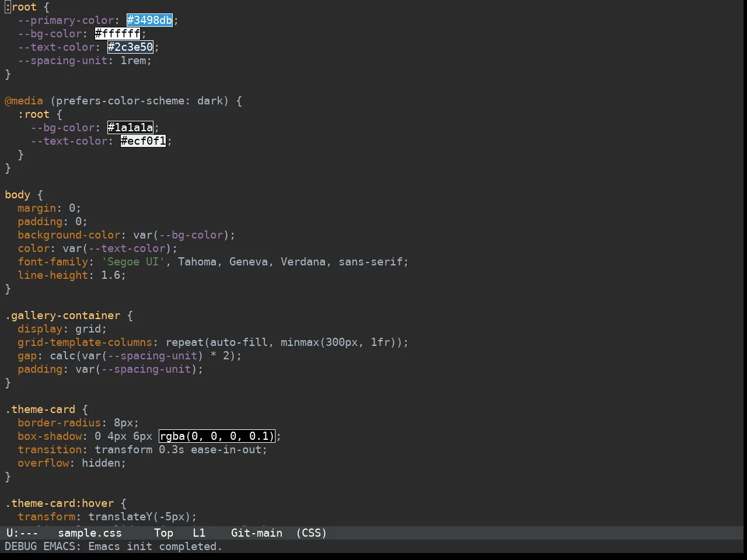The width and height of the screenshot is (747, 560).
Task: Click the line-height value 1.6
Action: pyautogui.click(x=110, y=275)
